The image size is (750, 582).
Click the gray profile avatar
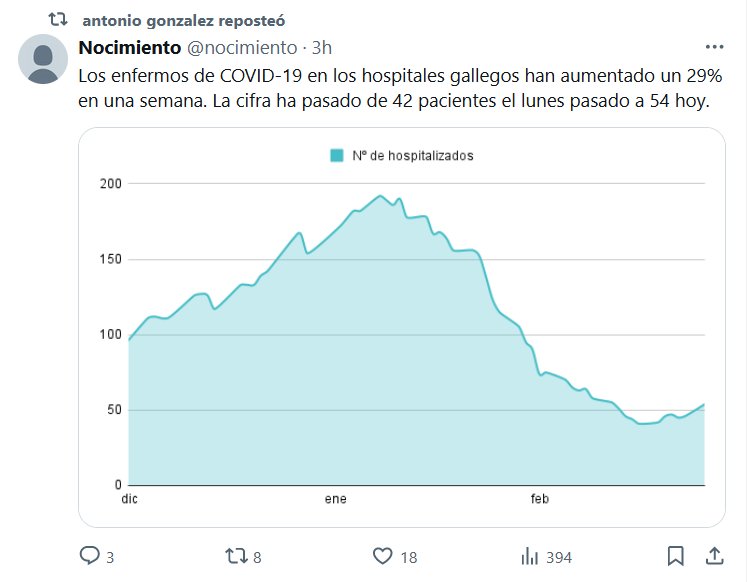(44, 59)
